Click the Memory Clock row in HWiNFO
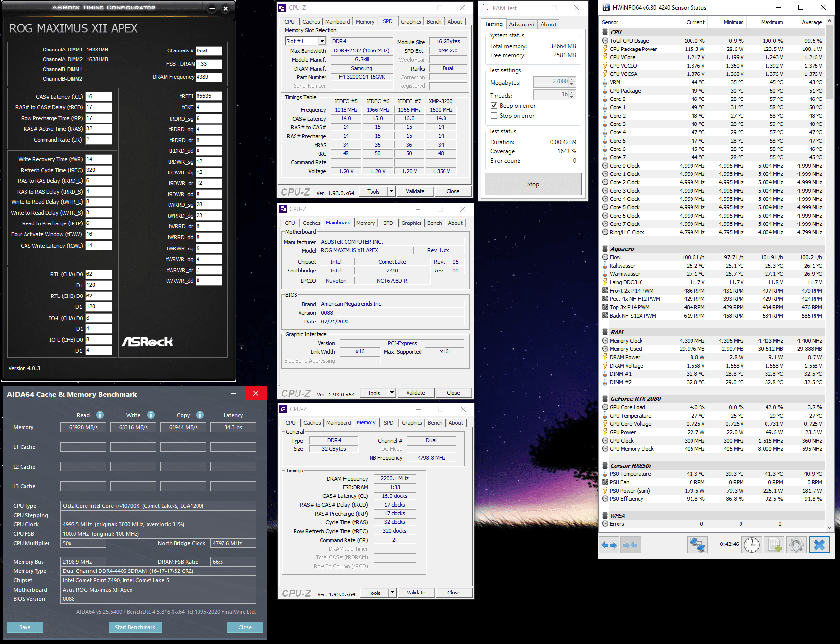840x644 pixels. tap(714, 341)
